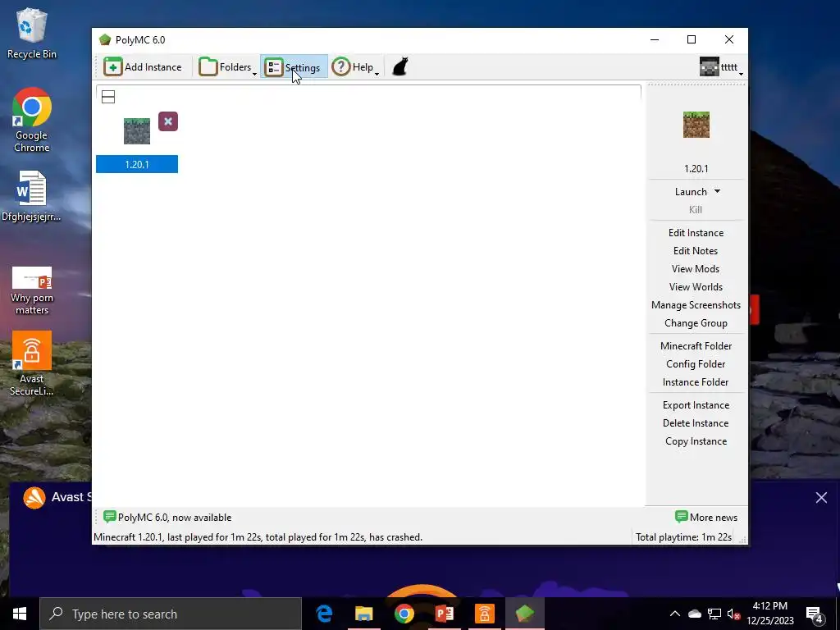Close the Avast notification banner
This screenshot has height=630, width=840.
(821, 498)
